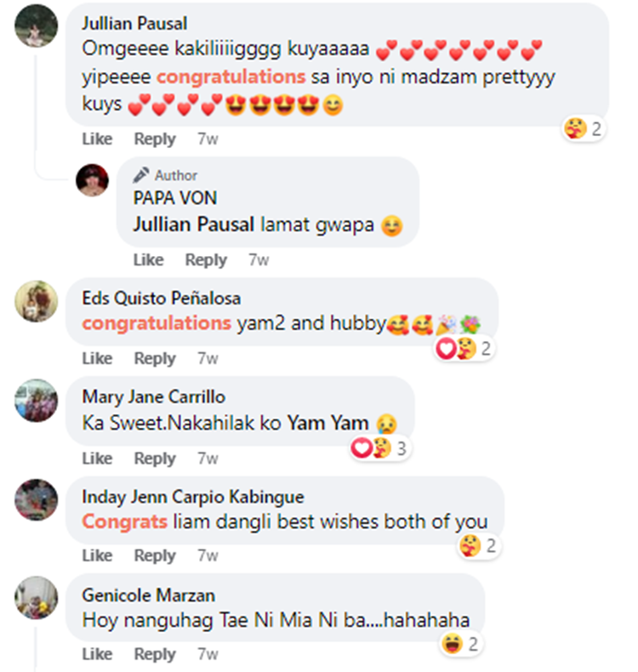
Task: View heart and care reactions on Mary Jane Carrillo's comment
Action: pyautogui.click(x=379, y=448)
